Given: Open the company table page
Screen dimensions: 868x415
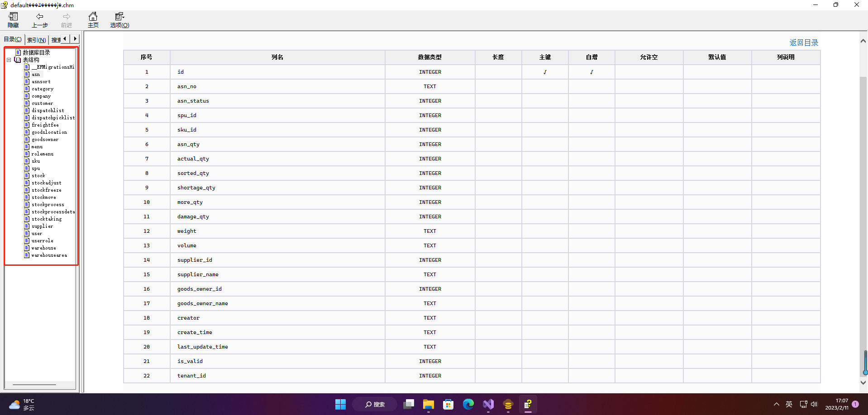Looking at the screenshot, I should click(x=41, y=96).
